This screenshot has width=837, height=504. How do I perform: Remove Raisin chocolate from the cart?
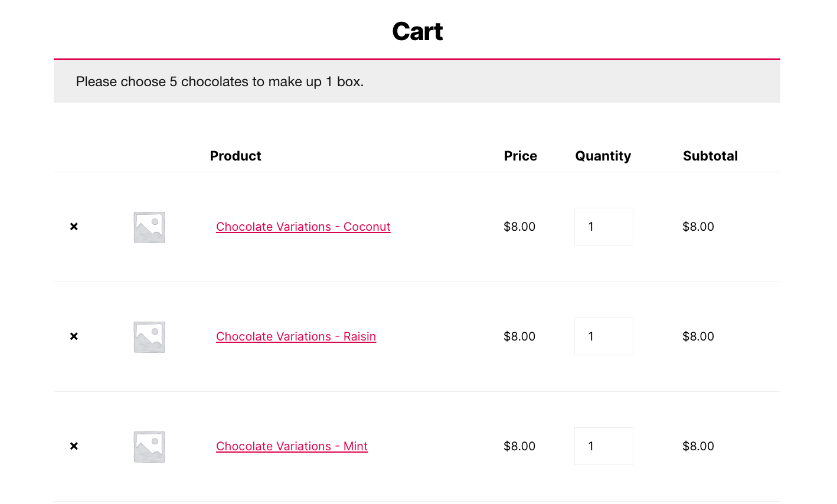pos(74,336)
